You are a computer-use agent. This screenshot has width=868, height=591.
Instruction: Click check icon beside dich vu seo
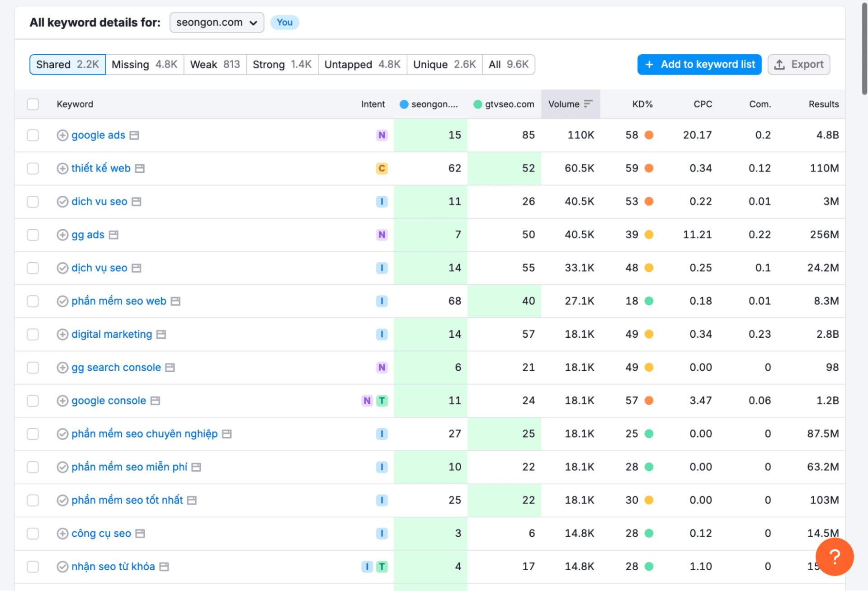point(62,202)
